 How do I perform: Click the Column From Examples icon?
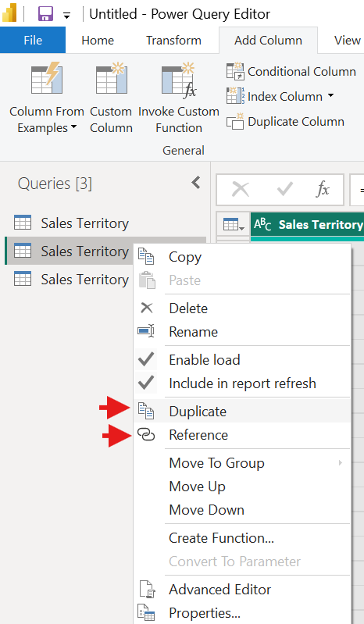47,78
